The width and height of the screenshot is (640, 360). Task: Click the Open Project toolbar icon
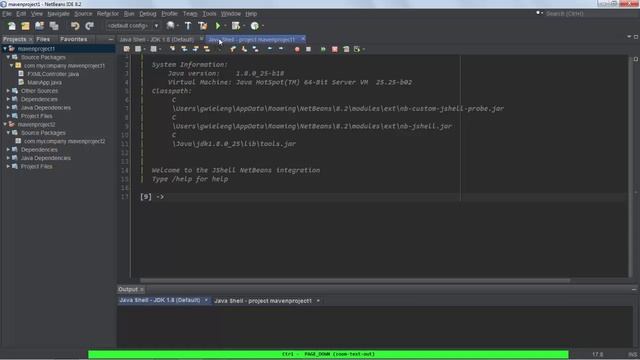39,26
